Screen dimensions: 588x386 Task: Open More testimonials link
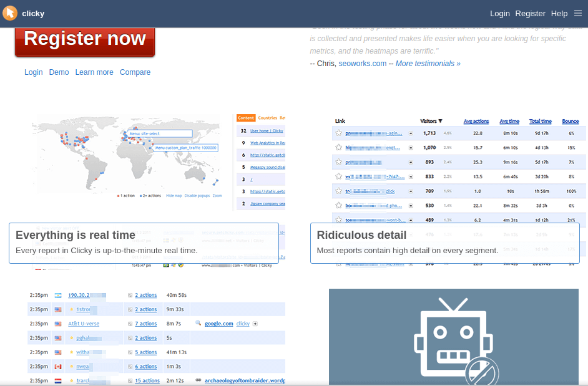[x=428, y=64]
